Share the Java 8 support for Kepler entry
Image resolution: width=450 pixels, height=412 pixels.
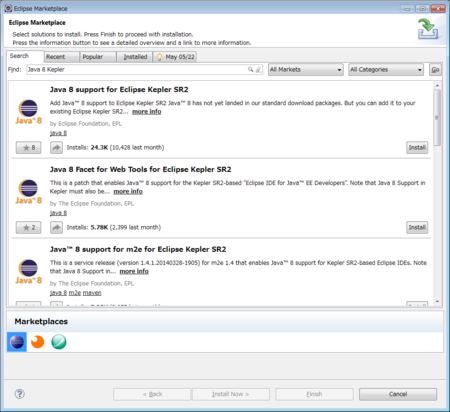(x=56, y=147)
